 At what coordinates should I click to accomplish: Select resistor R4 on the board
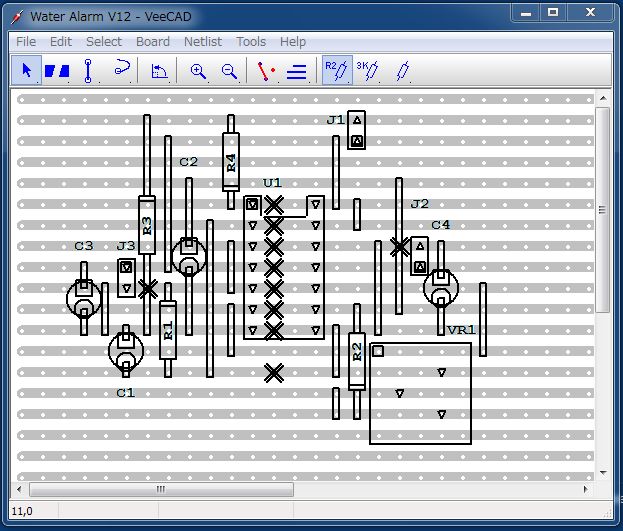tap(231, 162)
